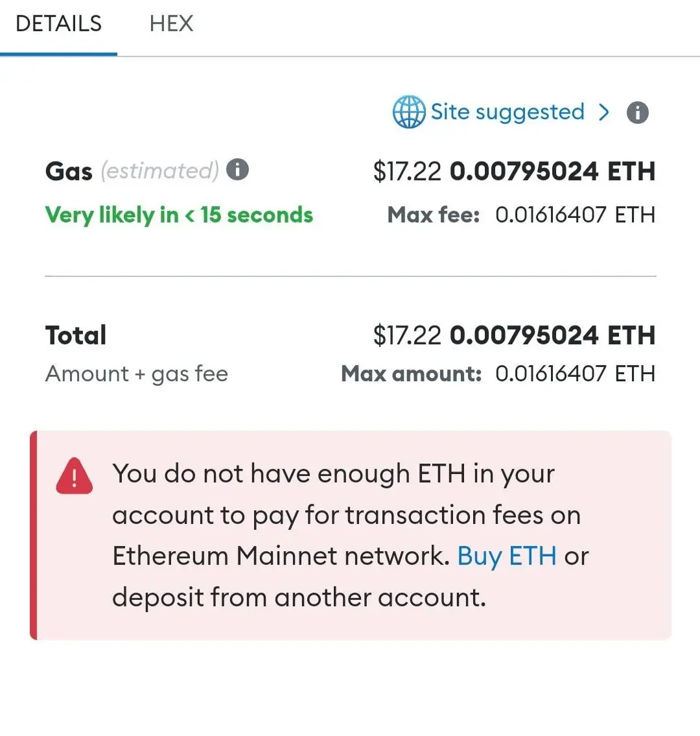Click the Max fee value 0.01616407 ETH
700x736 pixels.
tap(575, 215)
